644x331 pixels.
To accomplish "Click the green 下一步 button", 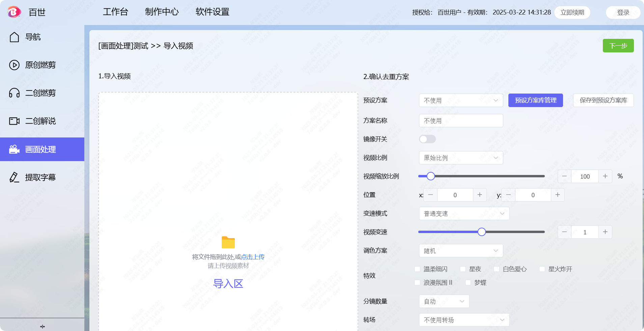I will click(618, 46).
